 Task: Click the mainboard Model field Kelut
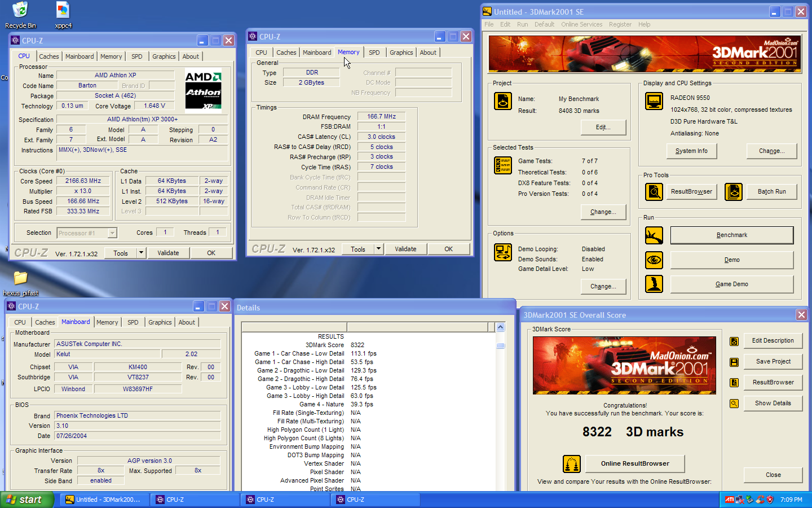tap(107, 354)
